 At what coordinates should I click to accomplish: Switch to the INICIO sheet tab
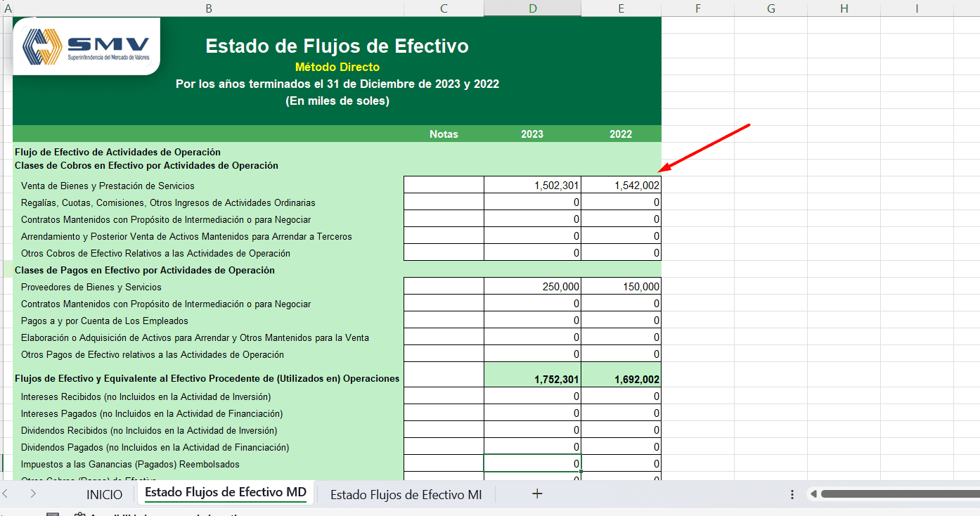click(104, 494)
